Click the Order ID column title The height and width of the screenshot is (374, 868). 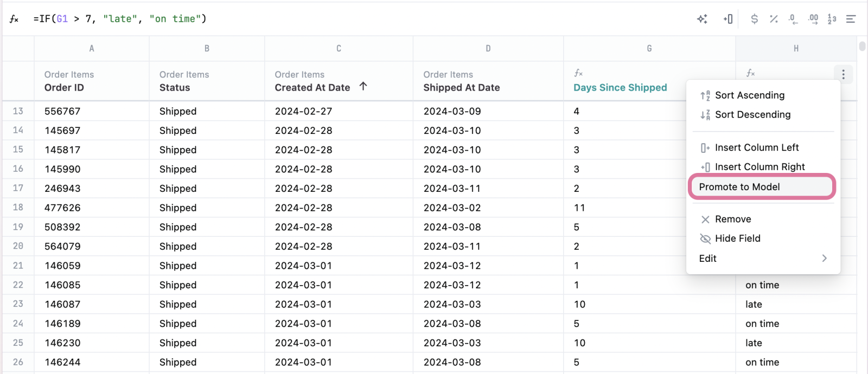(x=64, y=88)
